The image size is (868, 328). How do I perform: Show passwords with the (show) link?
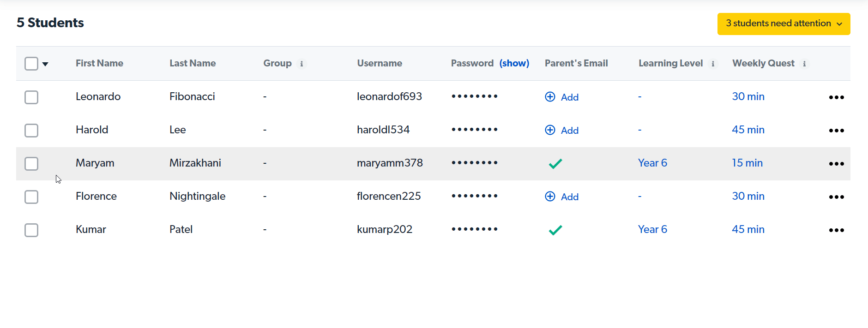[514, 63]
